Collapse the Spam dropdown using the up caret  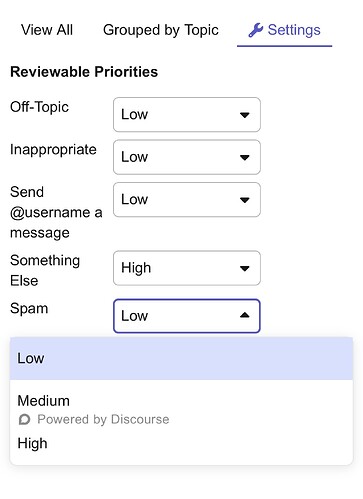(245, 315)
